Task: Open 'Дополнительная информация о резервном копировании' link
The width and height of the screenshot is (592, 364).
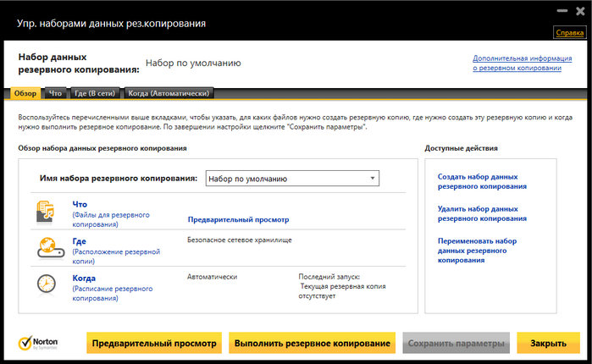Action: tap(523, 63)
